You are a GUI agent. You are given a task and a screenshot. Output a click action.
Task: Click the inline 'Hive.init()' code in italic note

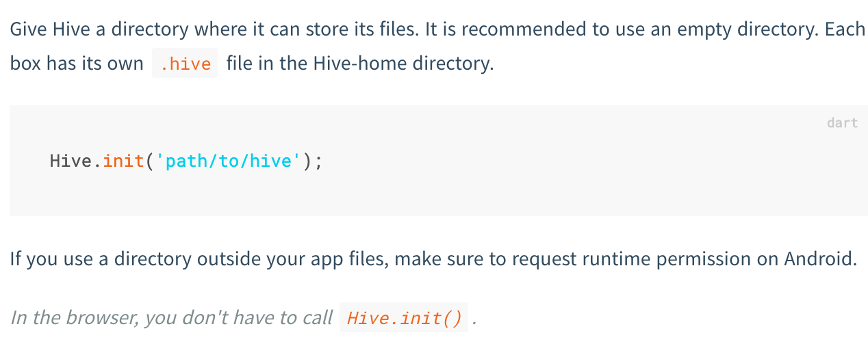pos(404,318)
